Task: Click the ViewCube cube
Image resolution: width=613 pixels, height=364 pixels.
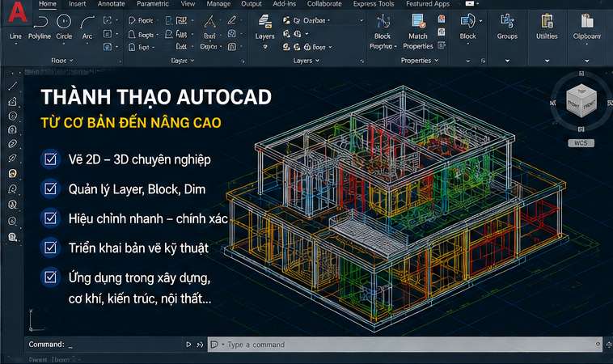Action: click(x=581, y=102)
